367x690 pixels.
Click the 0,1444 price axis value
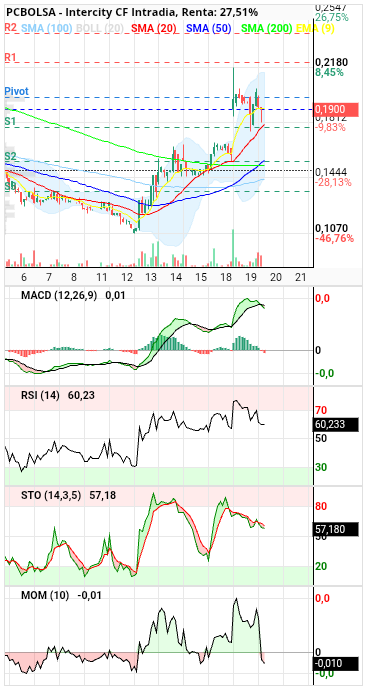[x=332, y=172]
